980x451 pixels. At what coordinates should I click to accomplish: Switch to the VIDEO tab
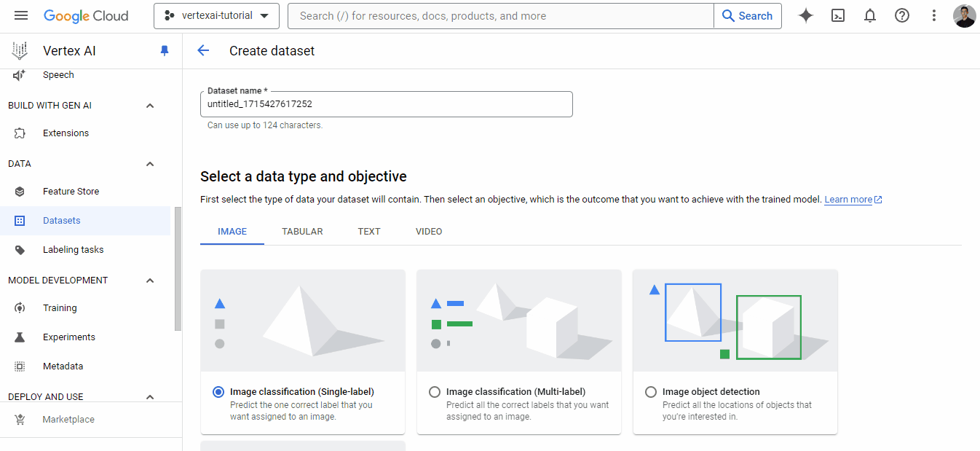[429, 232]
